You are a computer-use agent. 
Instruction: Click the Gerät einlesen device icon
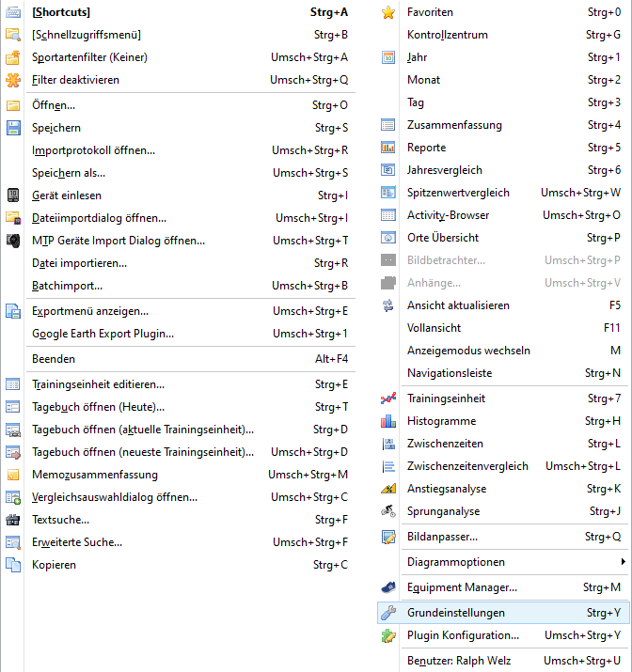[13, 195]
